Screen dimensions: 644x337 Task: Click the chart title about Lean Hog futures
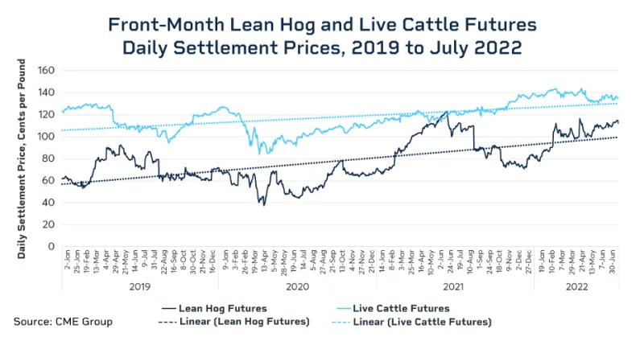pos(322,36)
